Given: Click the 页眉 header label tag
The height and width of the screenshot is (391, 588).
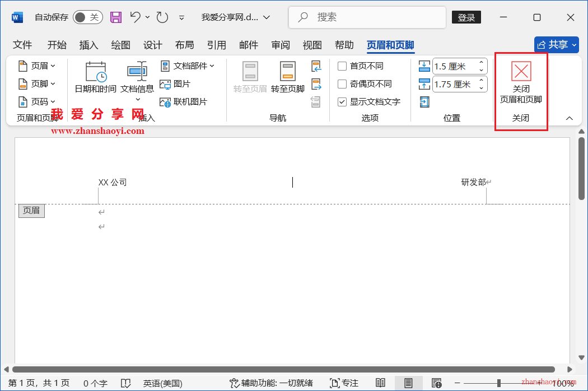Looking at the screenshot, I should coord(31,211).
